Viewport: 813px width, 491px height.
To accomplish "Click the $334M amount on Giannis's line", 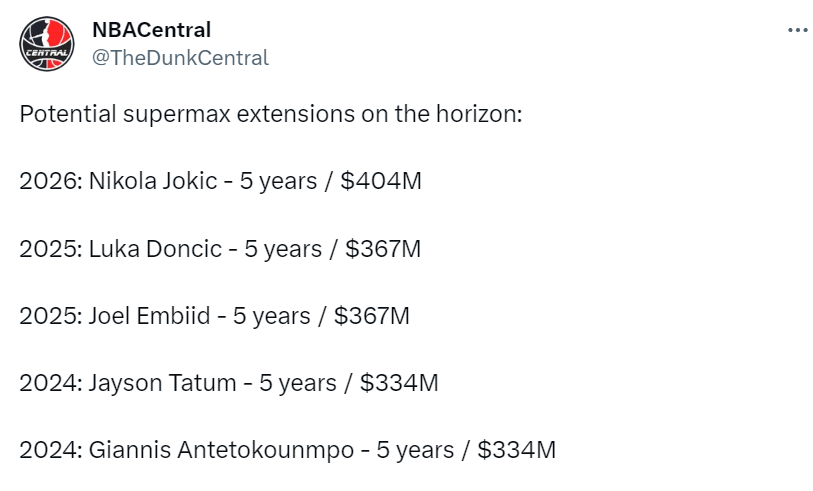I will click(516, 450).
